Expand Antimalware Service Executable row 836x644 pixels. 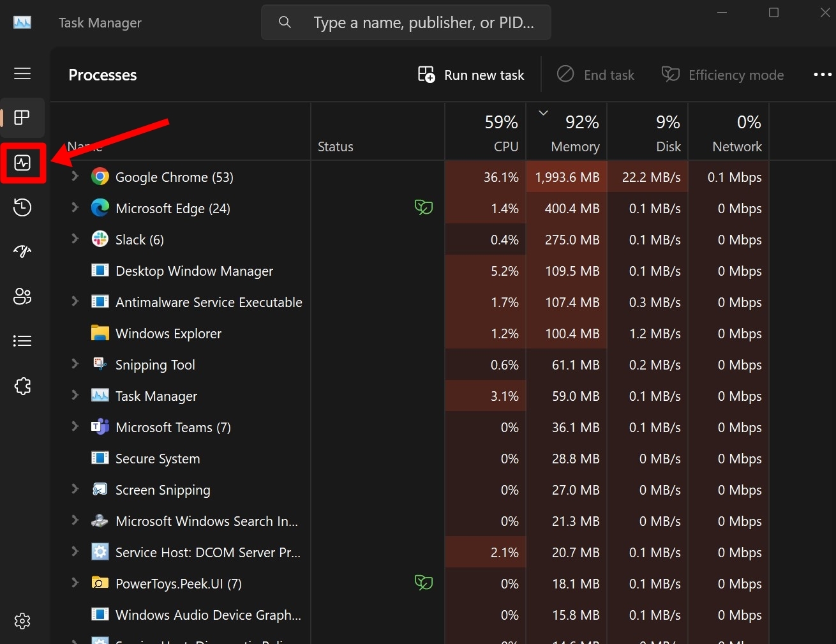point(75,301)
